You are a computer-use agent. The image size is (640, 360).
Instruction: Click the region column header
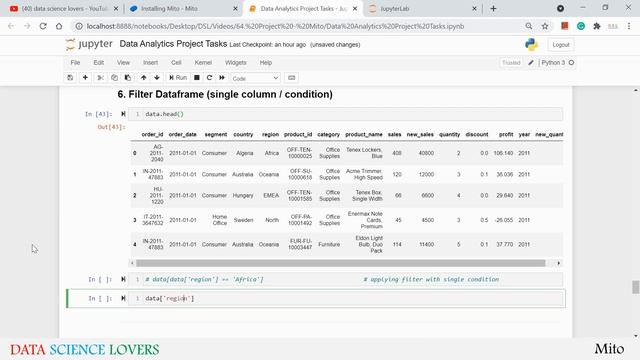point(270,134)
